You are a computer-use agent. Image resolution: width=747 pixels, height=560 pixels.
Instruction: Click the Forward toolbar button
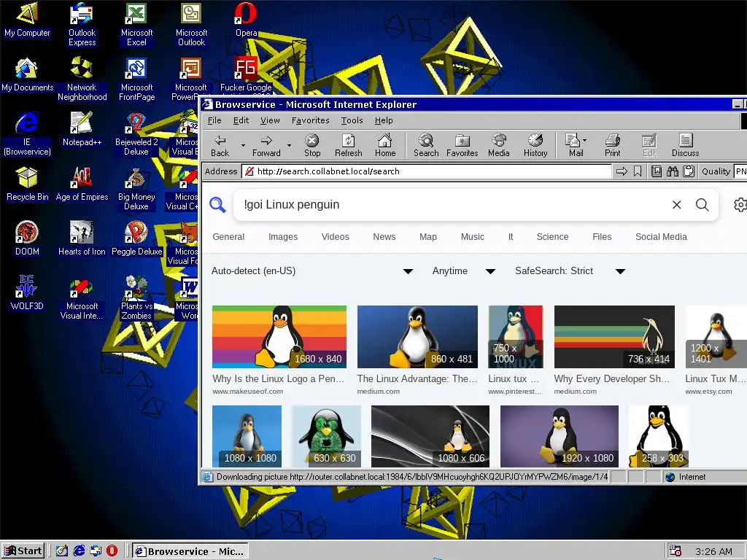tap(266, 146)
